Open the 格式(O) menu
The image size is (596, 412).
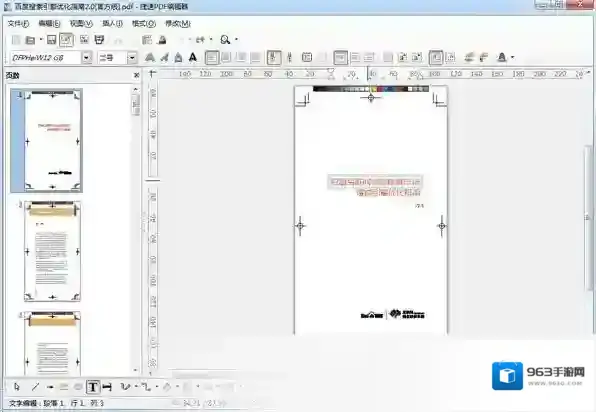click(144, 24)
